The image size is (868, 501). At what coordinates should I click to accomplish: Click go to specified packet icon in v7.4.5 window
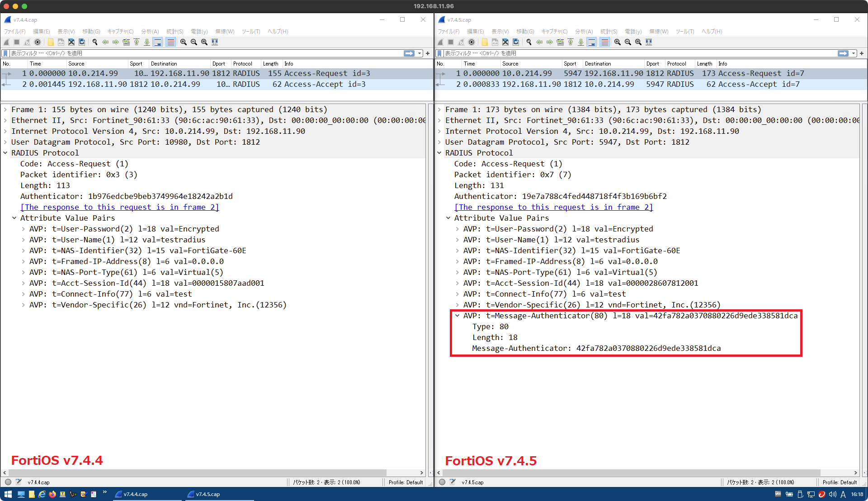(x=560, y=42)
